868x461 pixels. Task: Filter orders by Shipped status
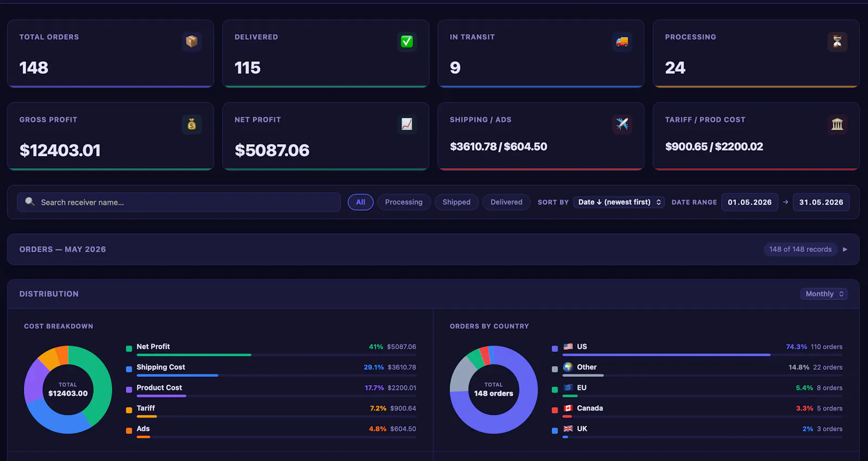[456, 202]
